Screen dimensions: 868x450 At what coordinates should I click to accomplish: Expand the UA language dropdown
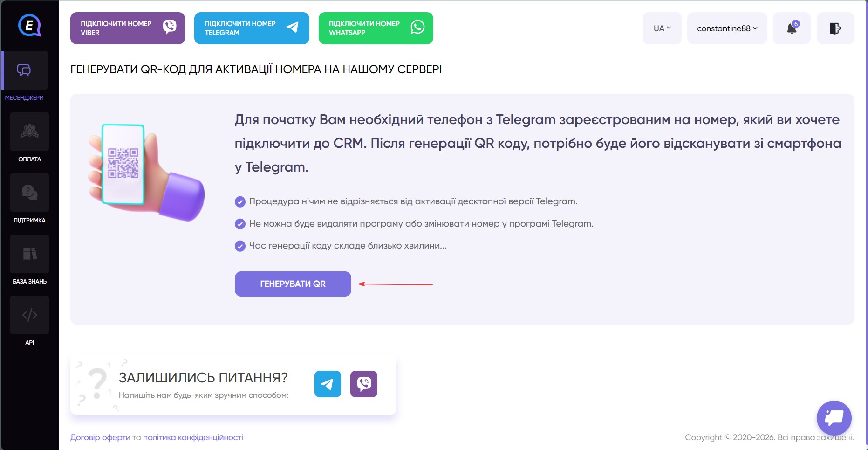(662, 28)
